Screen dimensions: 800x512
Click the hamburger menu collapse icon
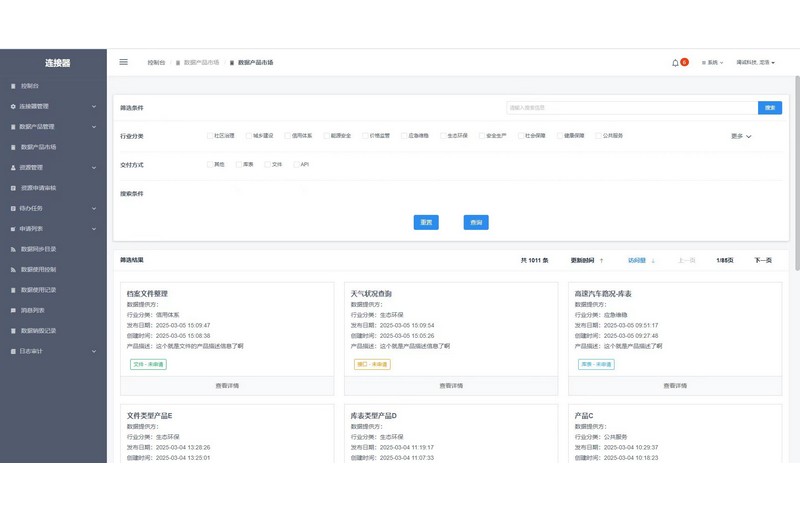coord(124,62)
